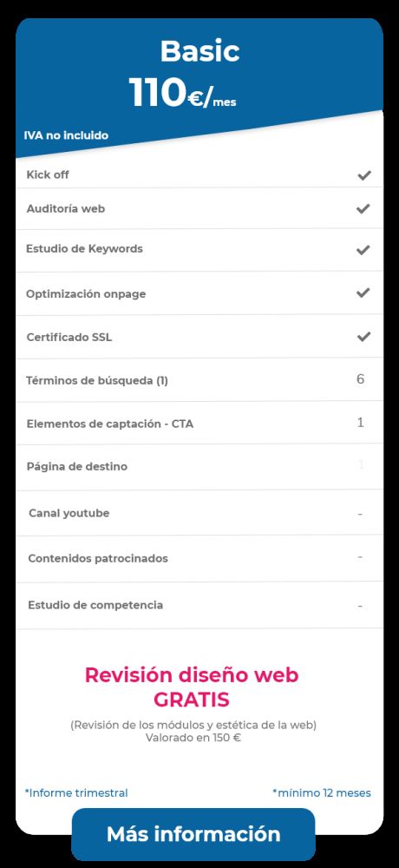The height and width of the screenshot is (868, 399).
Task: Click the Valorado en 150 € text
Action: (x=193, y=738)
